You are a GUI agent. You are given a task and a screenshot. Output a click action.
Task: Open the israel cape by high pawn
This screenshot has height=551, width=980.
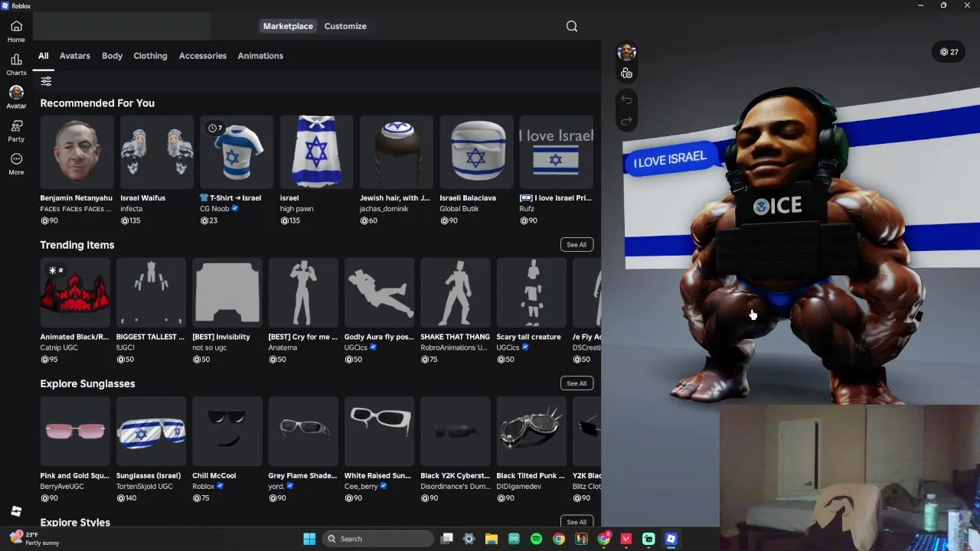(x=316, y=152)
